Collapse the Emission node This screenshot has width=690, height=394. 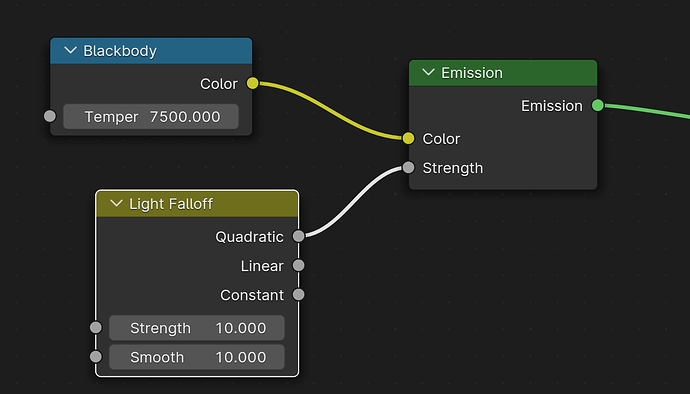[x=428, y=73]
